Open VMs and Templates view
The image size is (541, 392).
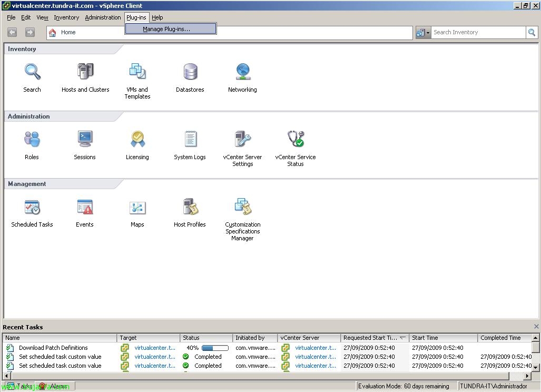(137, 72)
